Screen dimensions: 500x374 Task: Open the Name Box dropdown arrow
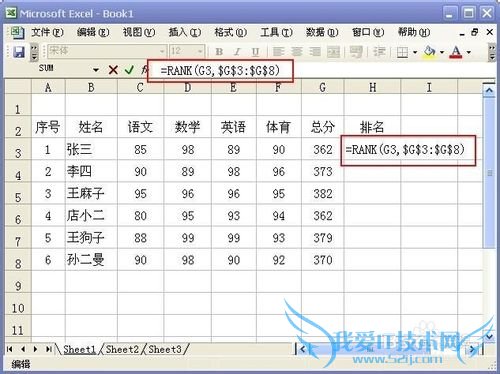tap(96, 70)
